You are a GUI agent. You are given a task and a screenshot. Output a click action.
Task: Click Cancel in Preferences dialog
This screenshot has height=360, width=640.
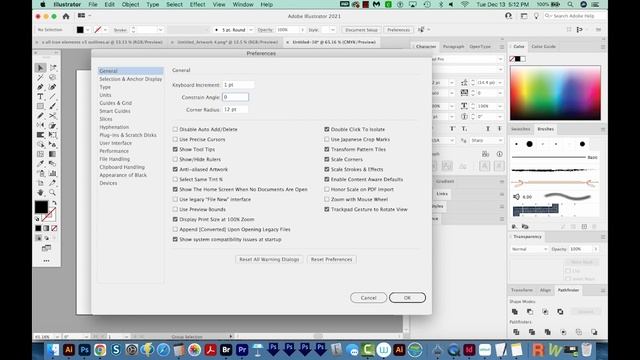point(368,298)
